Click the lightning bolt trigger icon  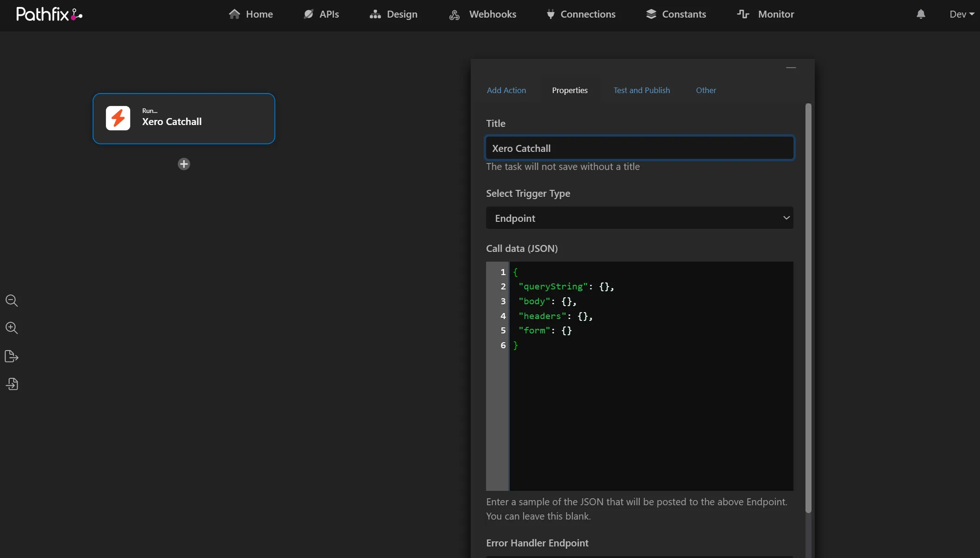118,118
